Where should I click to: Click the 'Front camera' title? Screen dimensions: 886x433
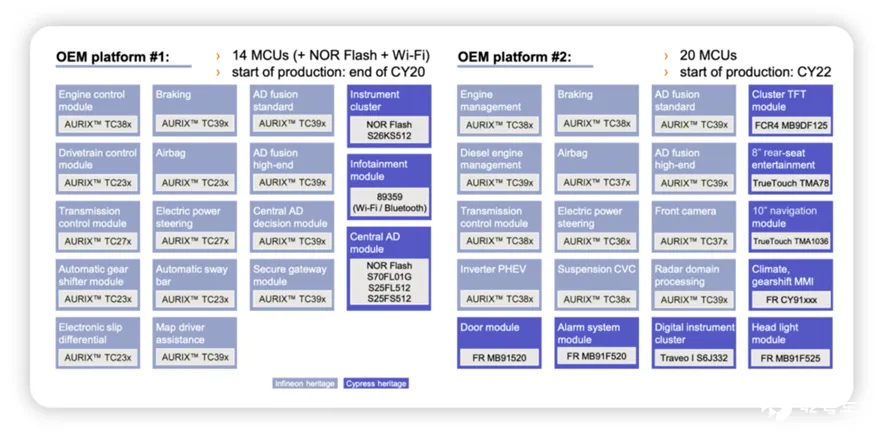coord(685,211)
